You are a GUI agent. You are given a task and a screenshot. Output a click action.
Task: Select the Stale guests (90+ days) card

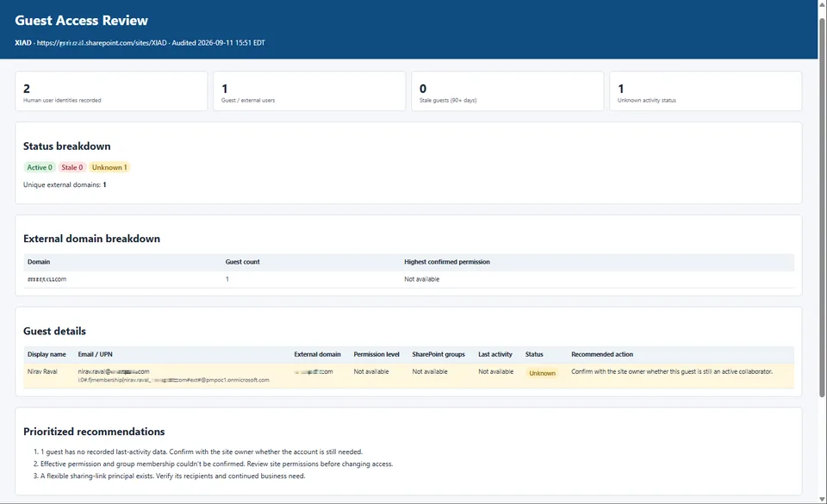pyautogui.click(x=507, y=91)
